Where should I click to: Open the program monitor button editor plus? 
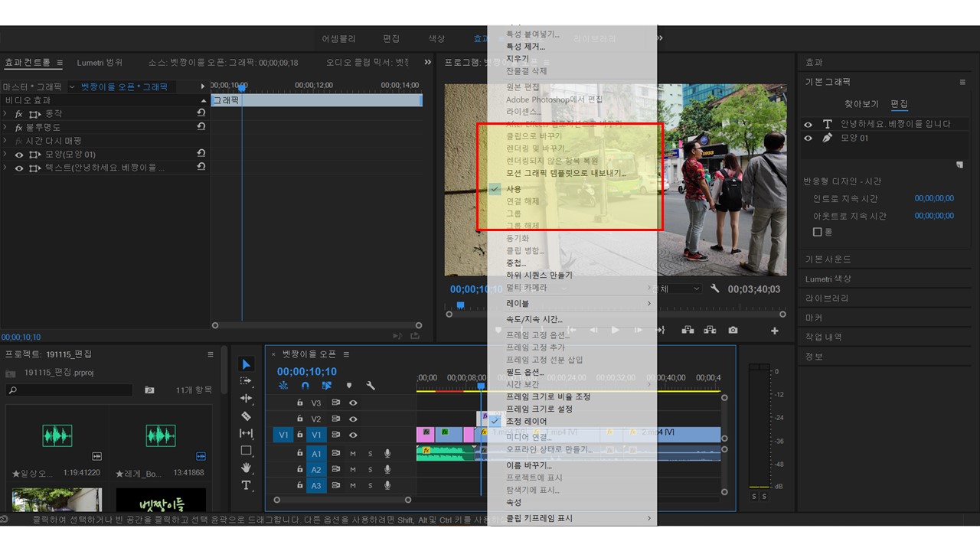click(774, 331)
